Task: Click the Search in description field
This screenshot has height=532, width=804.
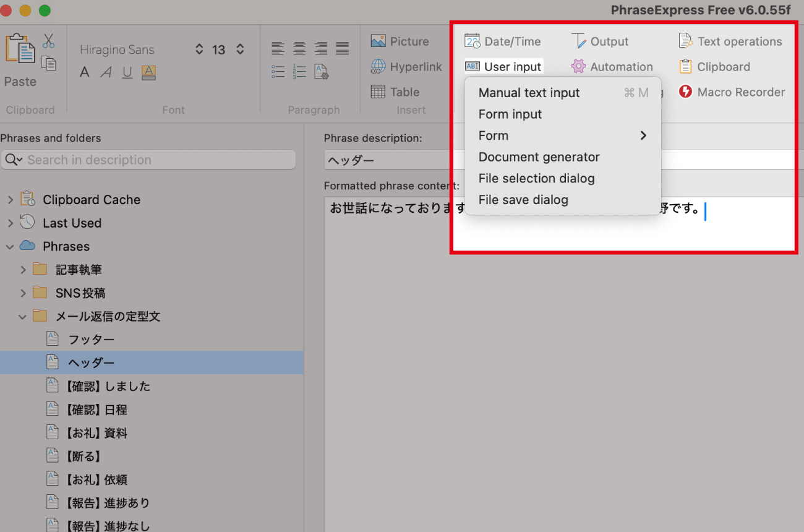Action: coord(148,160)
